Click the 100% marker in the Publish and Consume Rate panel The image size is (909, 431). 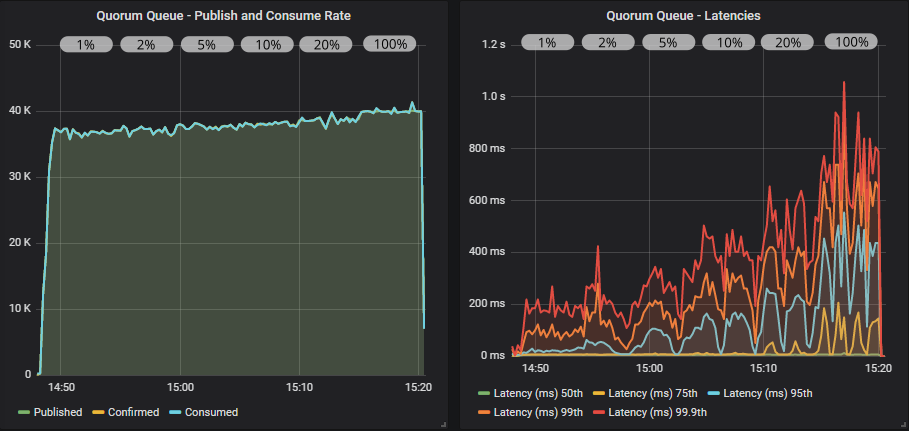coord(390,44)
